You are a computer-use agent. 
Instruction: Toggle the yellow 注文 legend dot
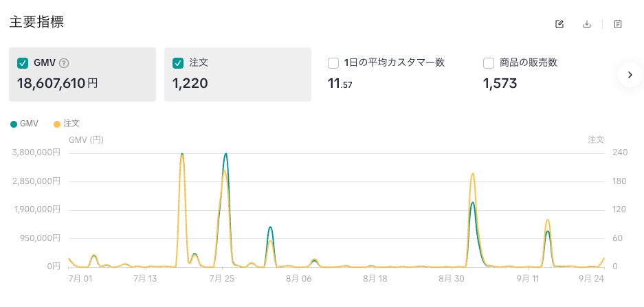57,124
